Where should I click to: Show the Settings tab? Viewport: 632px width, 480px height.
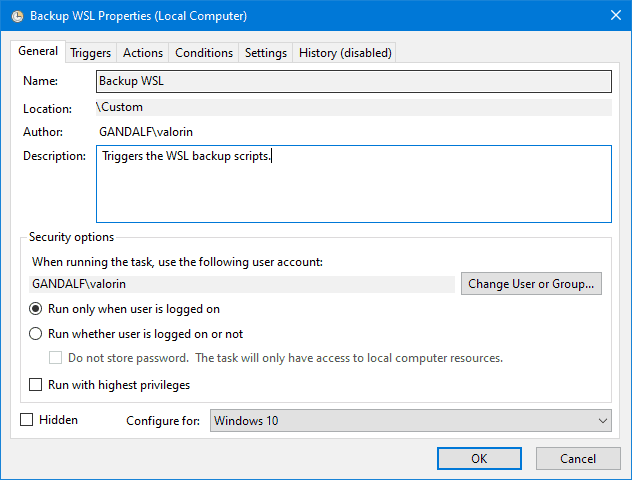point(265,53)
